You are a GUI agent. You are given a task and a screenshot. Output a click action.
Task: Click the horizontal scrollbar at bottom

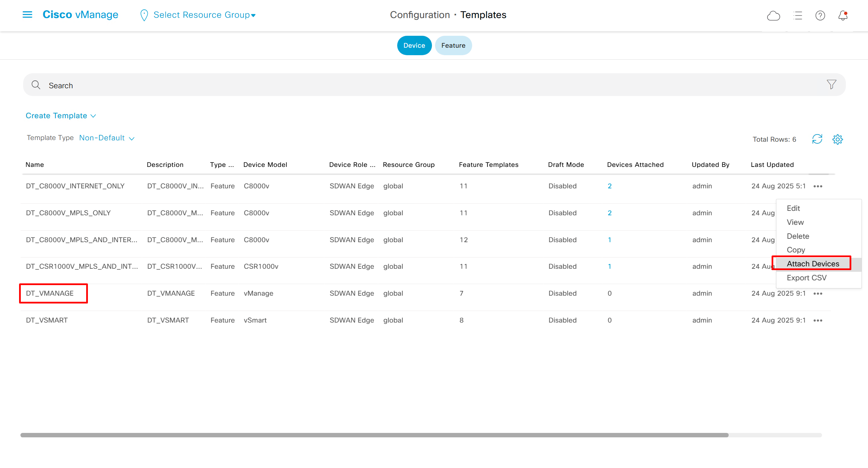pos(374,435)
